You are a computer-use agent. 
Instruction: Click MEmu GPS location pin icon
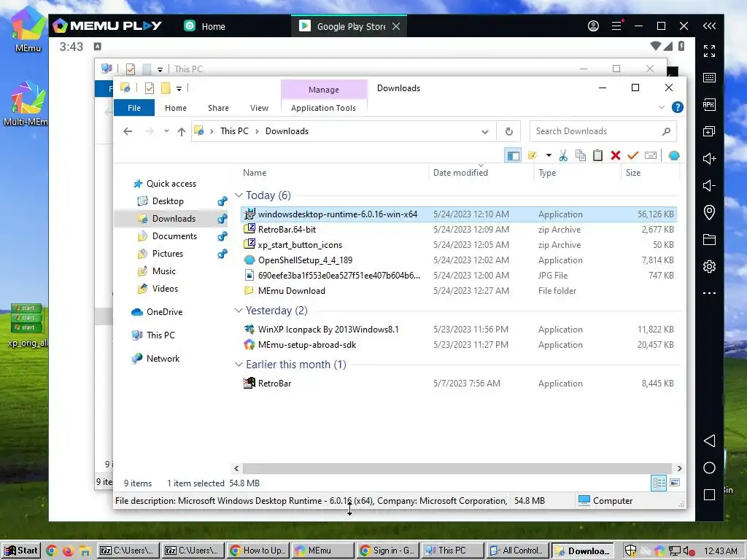[x=709, y=212]
